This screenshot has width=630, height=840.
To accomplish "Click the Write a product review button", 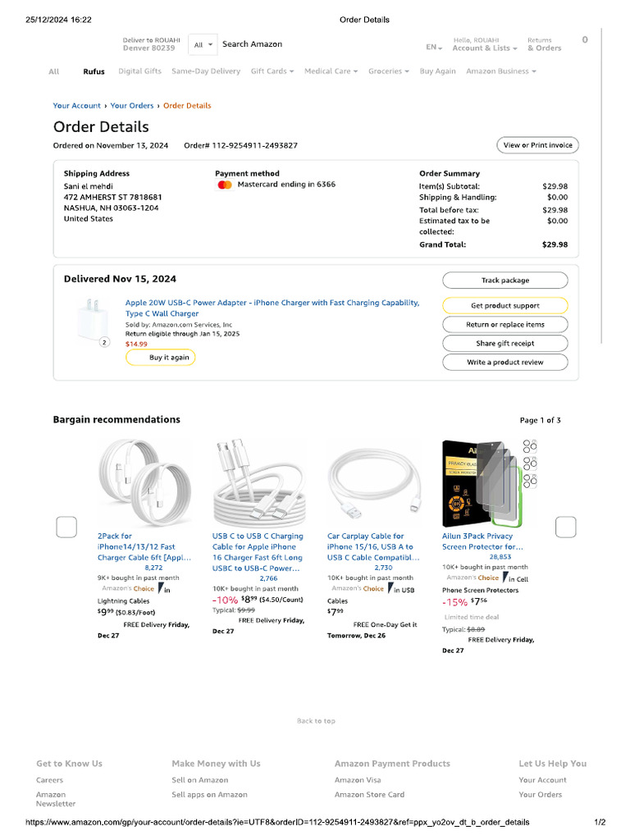I will (504, 362).
